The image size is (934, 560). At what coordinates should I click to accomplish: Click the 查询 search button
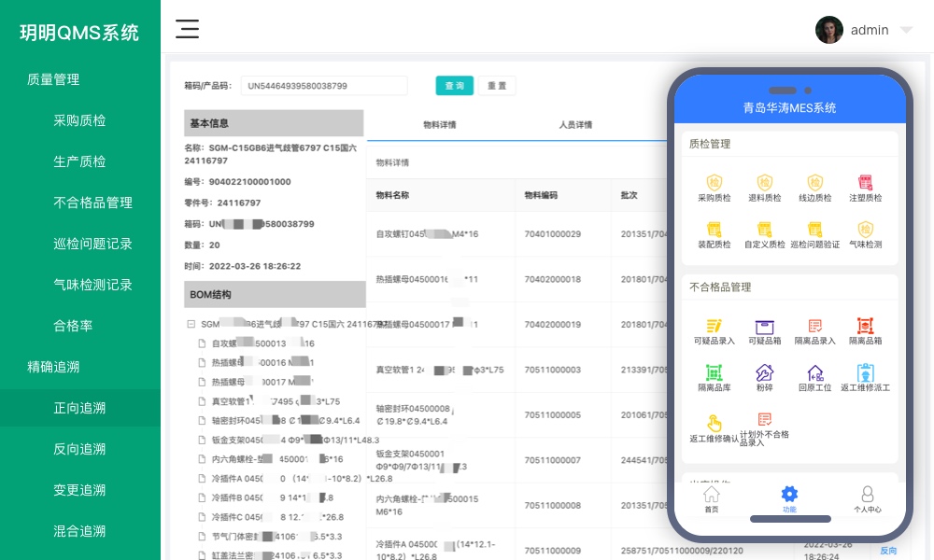tap(455, 86)
